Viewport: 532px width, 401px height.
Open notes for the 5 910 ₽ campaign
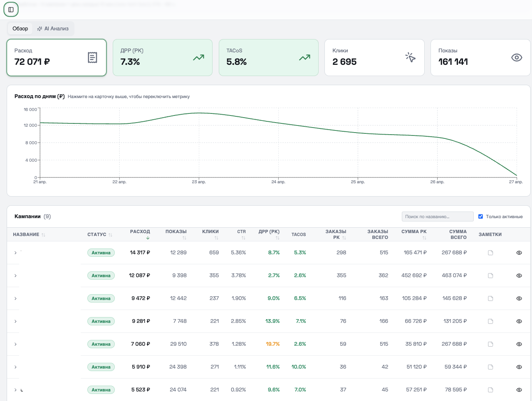[x=490, y=367]
